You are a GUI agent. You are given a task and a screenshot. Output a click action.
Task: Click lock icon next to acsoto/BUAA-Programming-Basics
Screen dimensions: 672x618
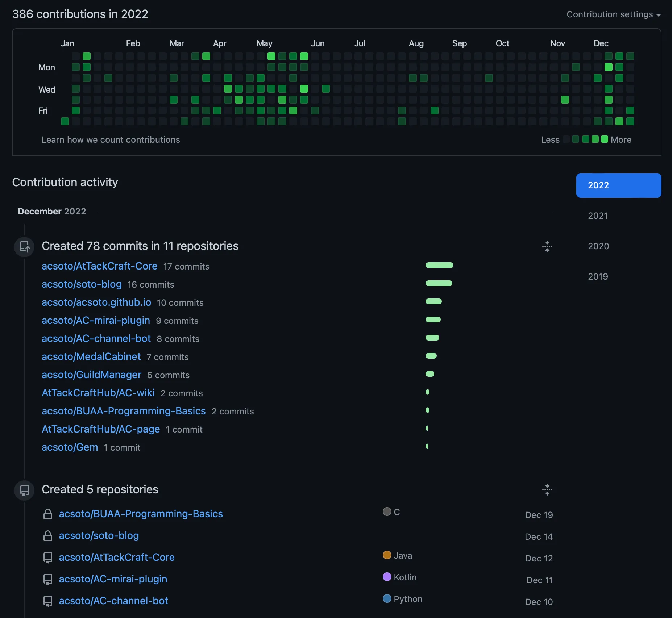(x=48, y=514)
